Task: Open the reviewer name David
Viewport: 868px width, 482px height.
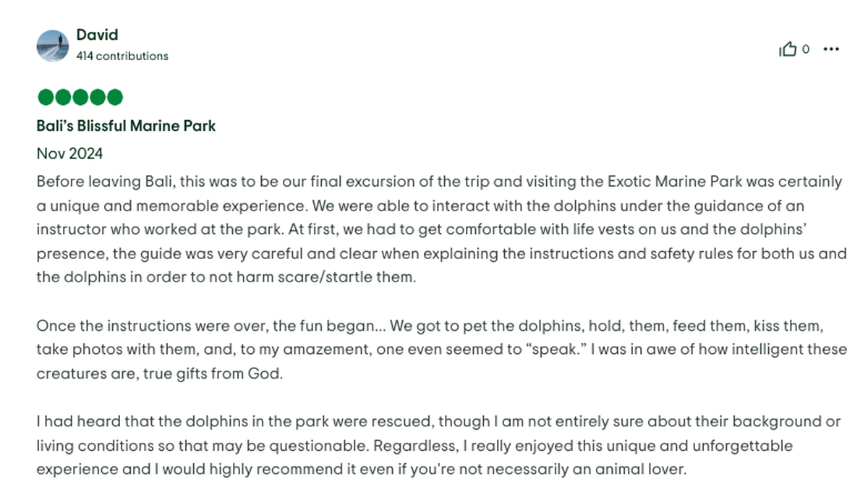Action: pos(97,35)
